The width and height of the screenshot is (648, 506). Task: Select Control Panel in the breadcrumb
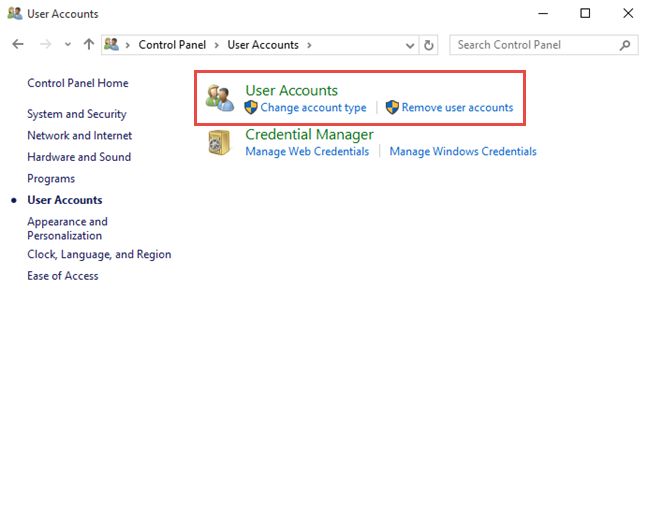click(x=172, y=45)
